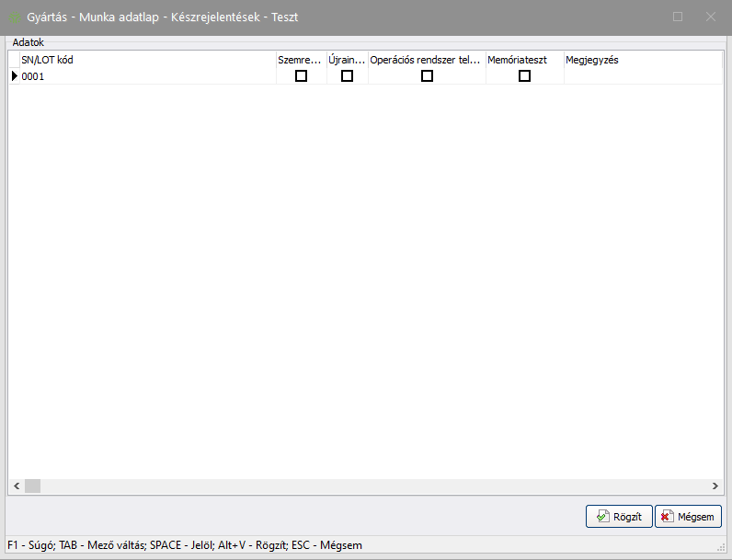Tick the Szemre... checkbox for row 0001
The width and height of the screenshot is (732, 560).
tap(301, 76)
